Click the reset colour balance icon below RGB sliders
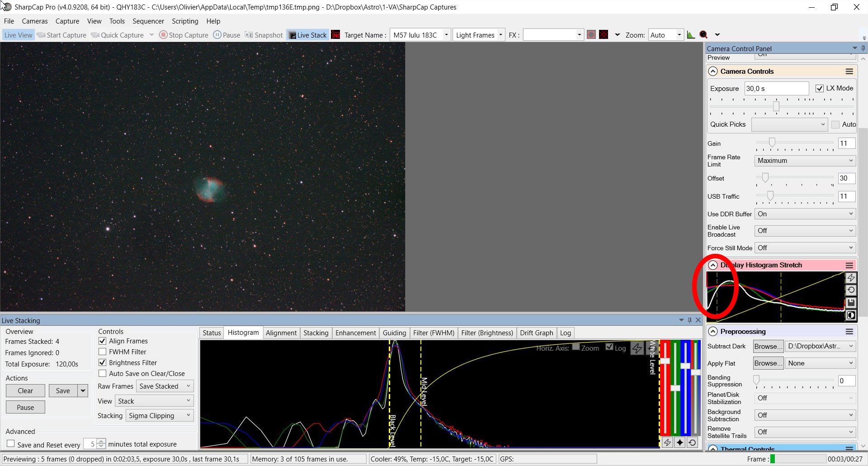Screen dimensions: 868x466 tap(692, 442)
